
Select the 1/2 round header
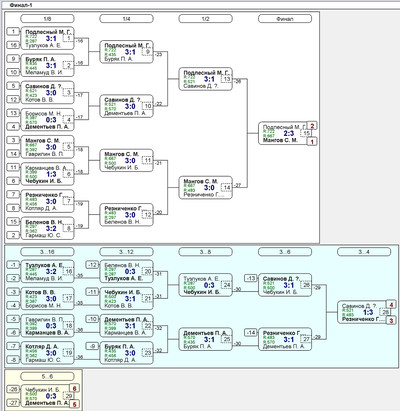point(205,19)
